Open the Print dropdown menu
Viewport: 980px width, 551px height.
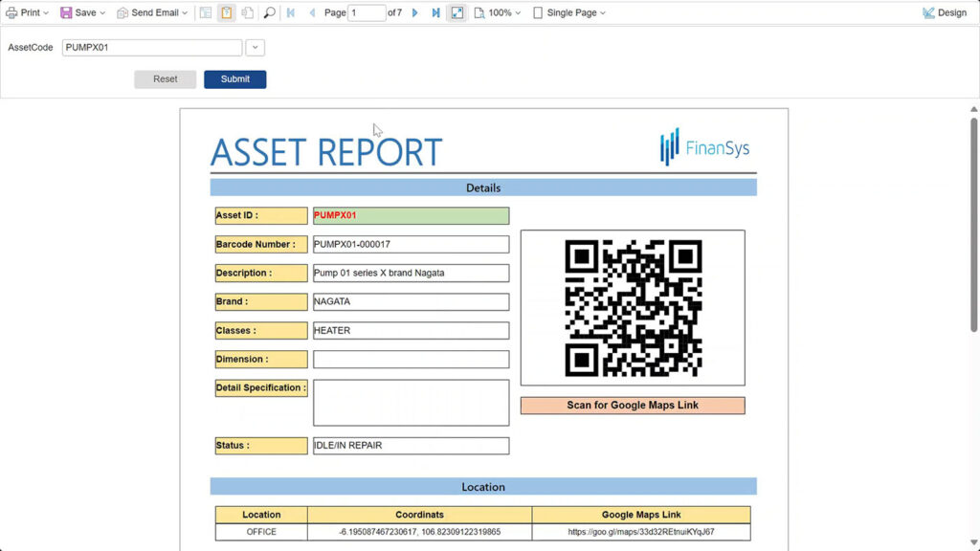(28, 12)
